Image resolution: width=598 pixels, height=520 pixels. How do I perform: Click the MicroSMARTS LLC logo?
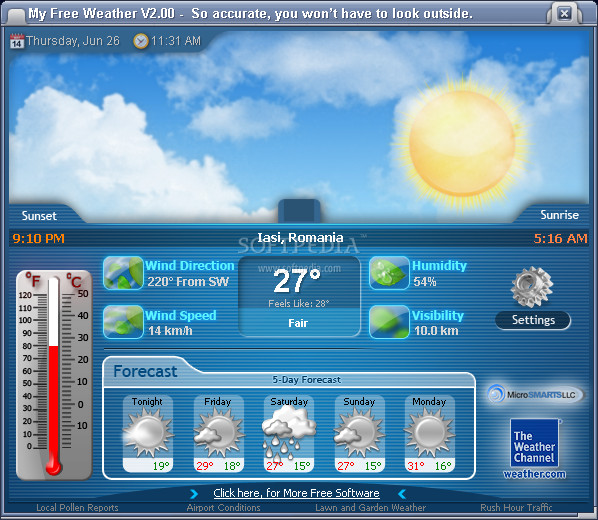535,394
